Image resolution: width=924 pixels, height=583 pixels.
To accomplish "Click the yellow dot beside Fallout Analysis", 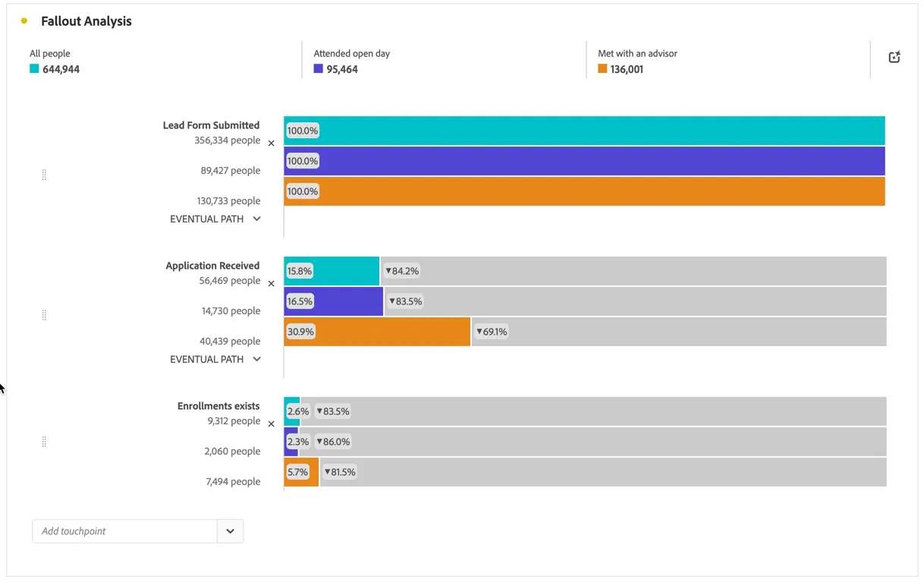I will click(24, 21).
